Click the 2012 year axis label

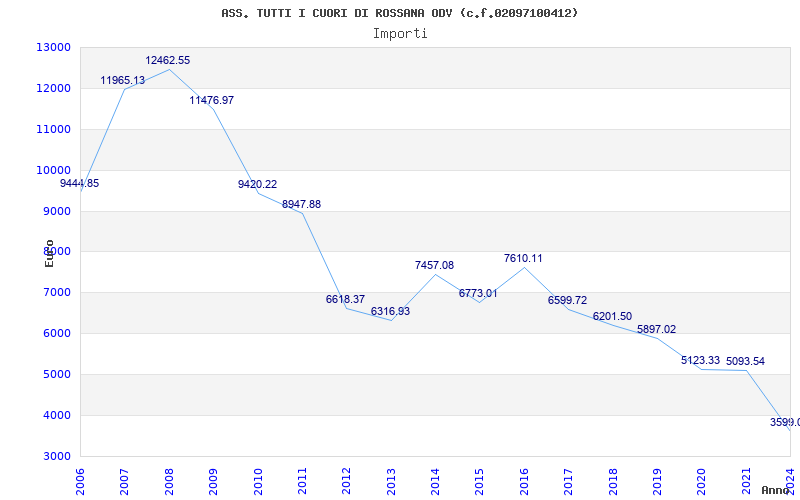[346, 481]
